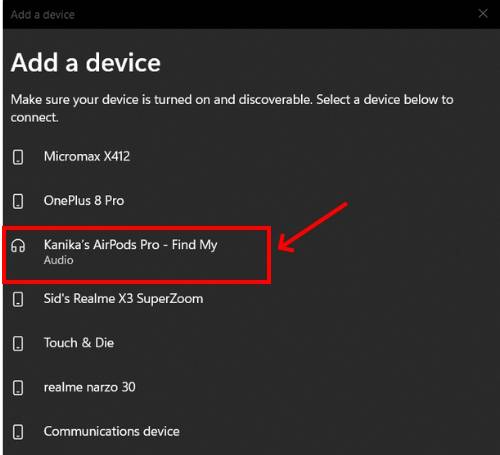Pick the Touch & Die device name
Viewport: 500px width, 455px height.
pos(79,343)
